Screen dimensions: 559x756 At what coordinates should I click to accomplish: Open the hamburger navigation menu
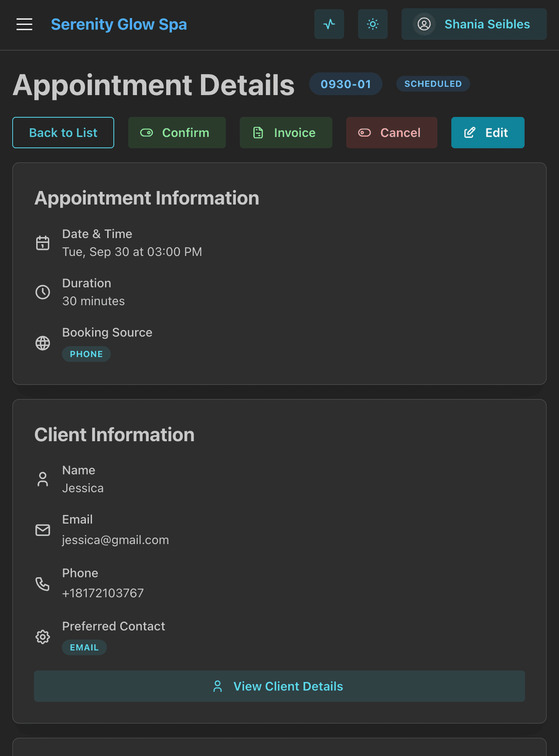click(24, 24)
